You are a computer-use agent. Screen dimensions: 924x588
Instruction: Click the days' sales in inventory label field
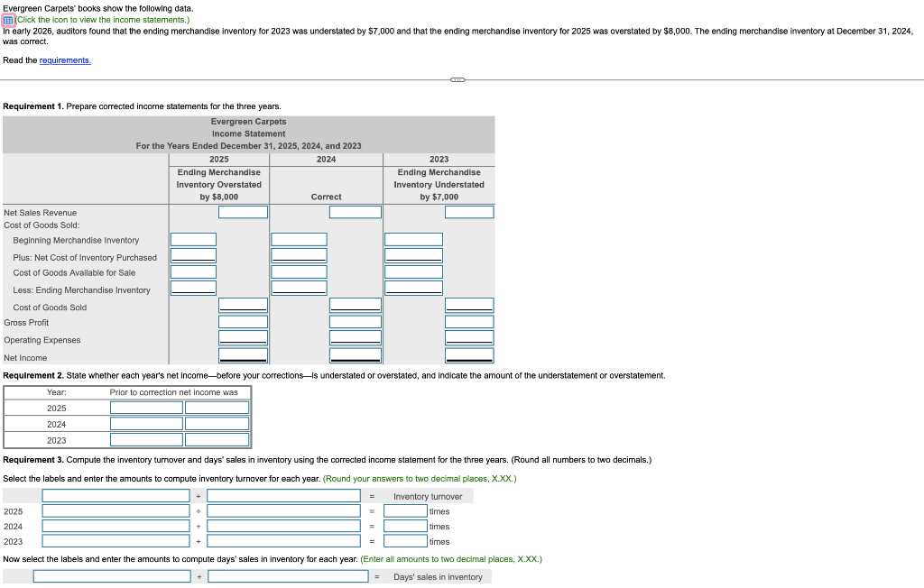coord(112,575)
